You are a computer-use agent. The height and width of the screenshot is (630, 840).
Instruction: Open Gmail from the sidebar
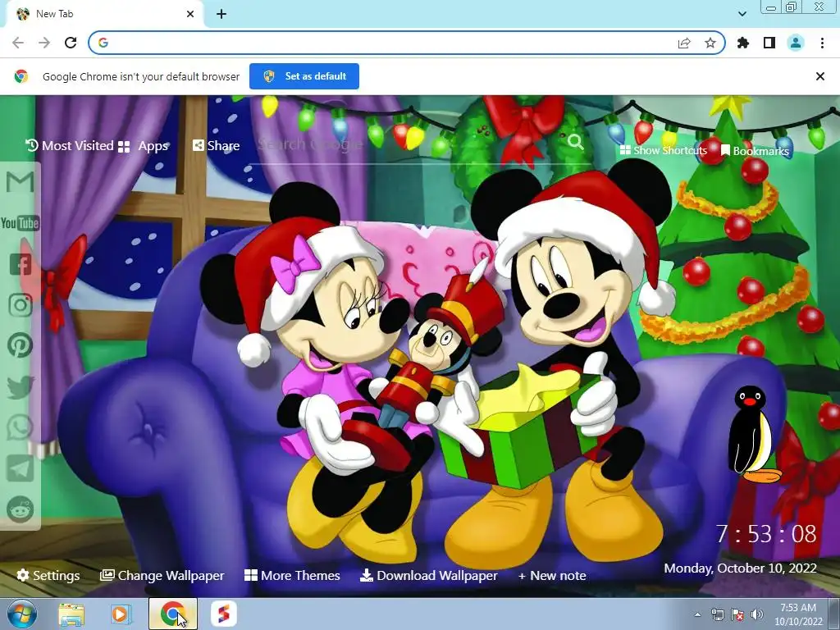20,182
